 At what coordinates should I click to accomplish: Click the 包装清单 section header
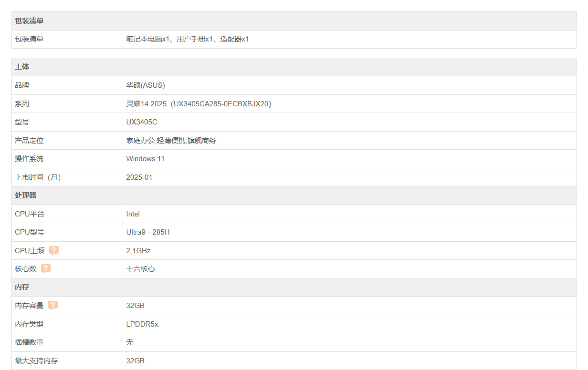coord(29,21)
